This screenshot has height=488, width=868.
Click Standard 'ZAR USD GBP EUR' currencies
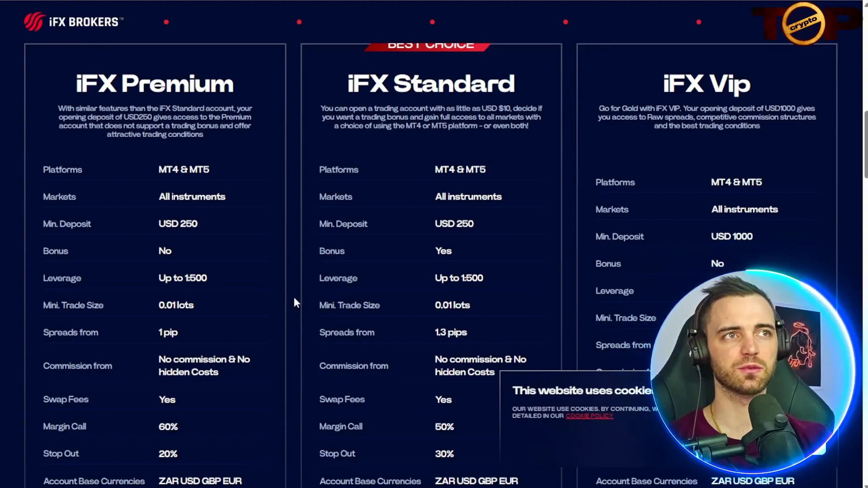coord(476,481)
